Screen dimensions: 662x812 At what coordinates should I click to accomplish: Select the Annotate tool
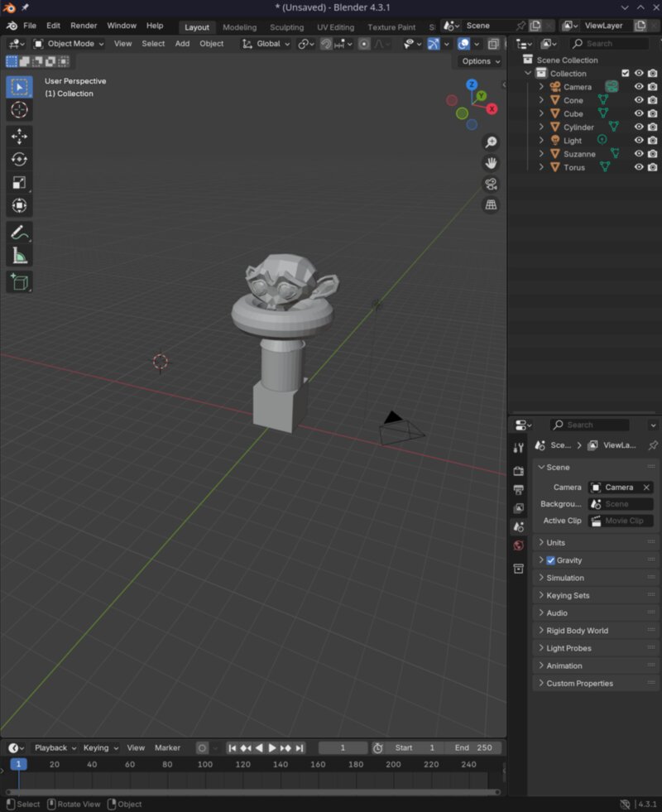coord(20,233)
